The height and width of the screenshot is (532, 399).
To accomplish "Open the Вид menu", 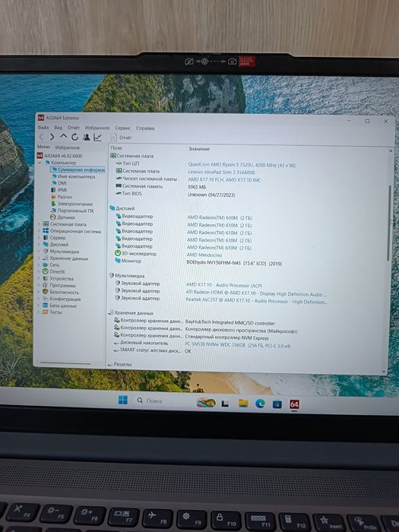I will click(x=59, y=128).
